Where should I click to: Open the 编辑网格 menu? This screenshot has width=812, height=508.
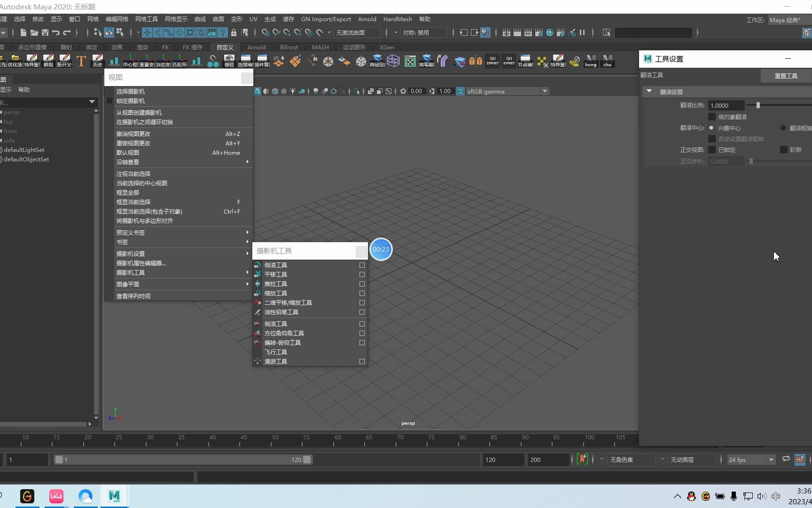117,19
